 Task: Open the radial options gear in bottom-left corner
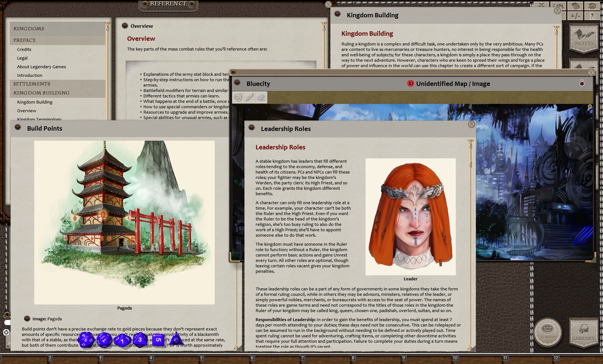[6, 332]
